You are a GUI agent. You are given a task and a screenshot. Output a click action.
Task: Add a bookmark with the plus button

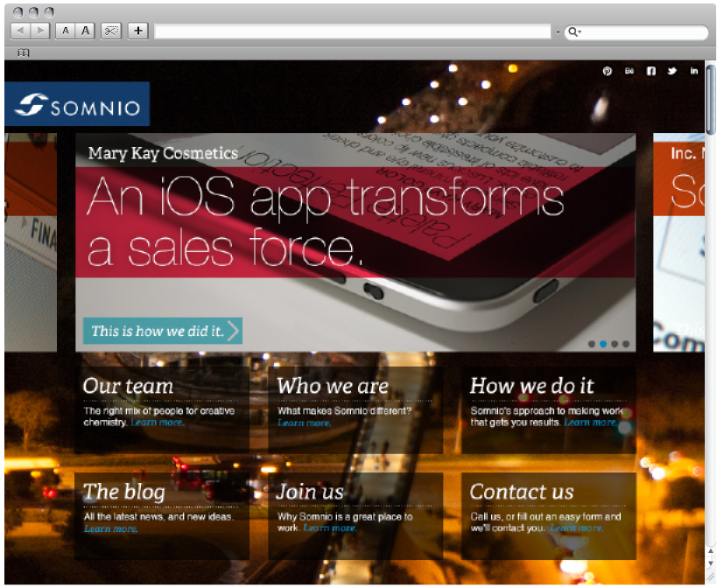[138, 31]
